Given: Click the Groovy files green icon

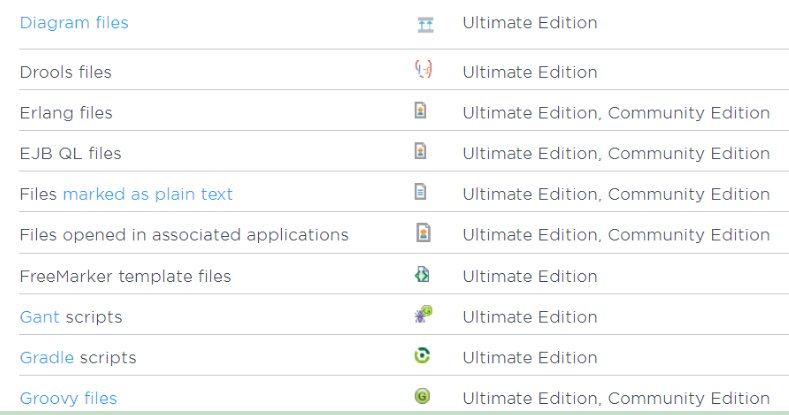Looking at the screenshot, I should (422, 396).
